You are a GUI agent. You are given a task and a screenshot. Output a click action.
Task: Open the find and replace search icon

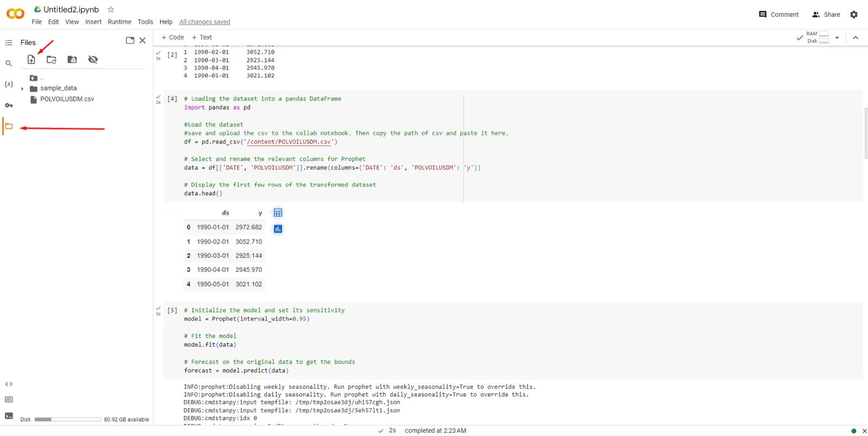[9, 63]
